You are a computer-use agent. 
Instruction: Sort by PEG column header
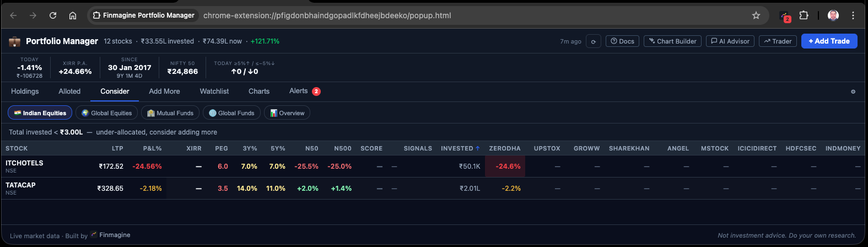pos(222,148)
